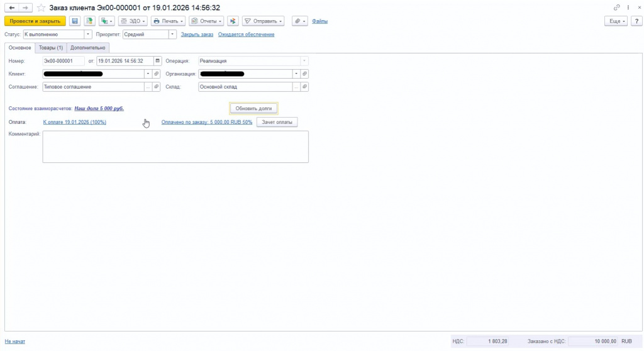Copy link to this document via chain icon

(x=616, y=8)
